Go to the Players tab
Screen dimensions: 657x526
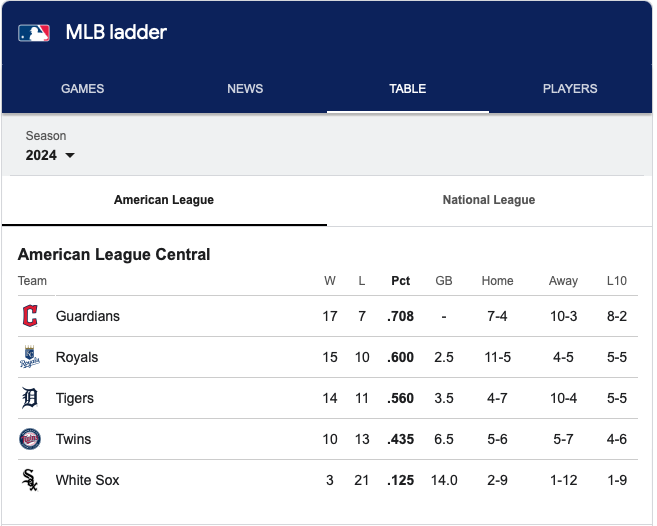pos(570,89)
